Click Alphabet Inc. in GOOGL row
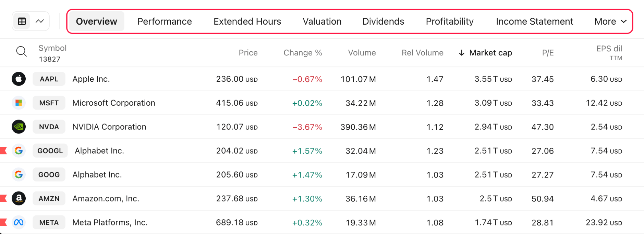The width and height of the screenshot is (644, 234). point(99,151)
